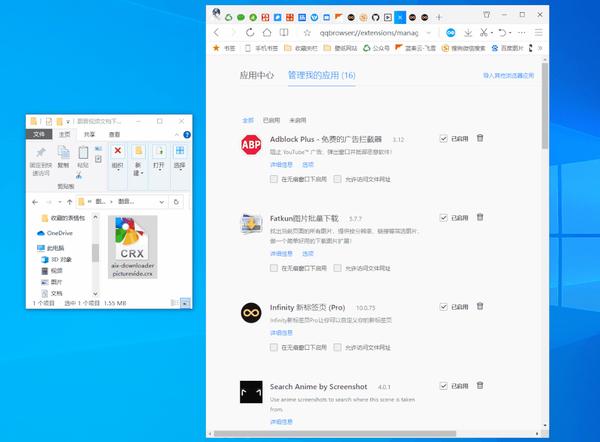Enable Adblock Plus in incognito window checkbox
The width and height of the screenshot is (600, 442).
pos(274,179)
